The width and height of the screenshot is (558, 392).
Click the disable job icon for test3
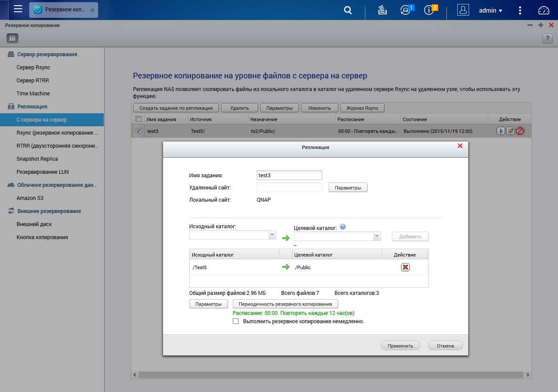(x=520, y=131)
